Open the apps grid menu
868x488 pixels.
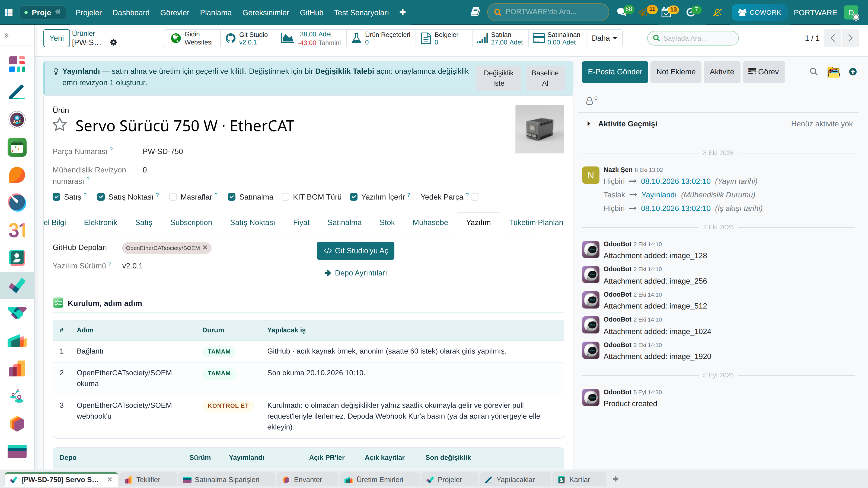coord(9,12)
